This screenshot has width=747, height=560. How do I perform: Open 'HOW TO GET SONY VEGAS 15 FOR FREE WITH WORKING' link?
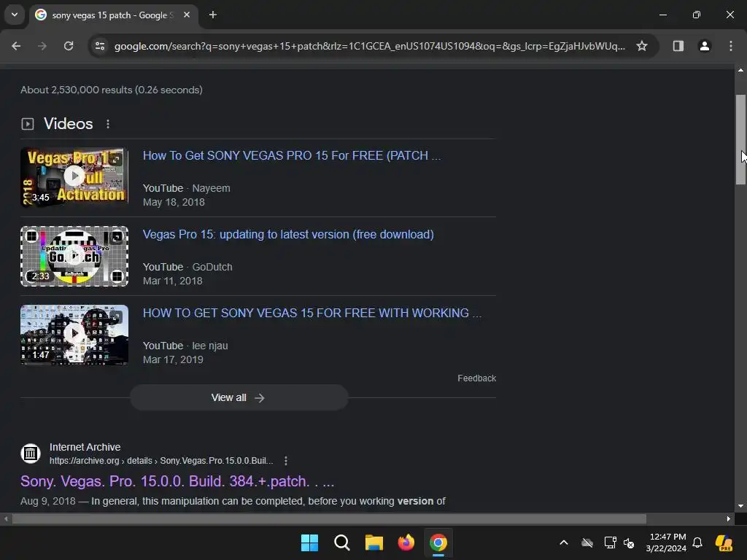click(312, 313)
